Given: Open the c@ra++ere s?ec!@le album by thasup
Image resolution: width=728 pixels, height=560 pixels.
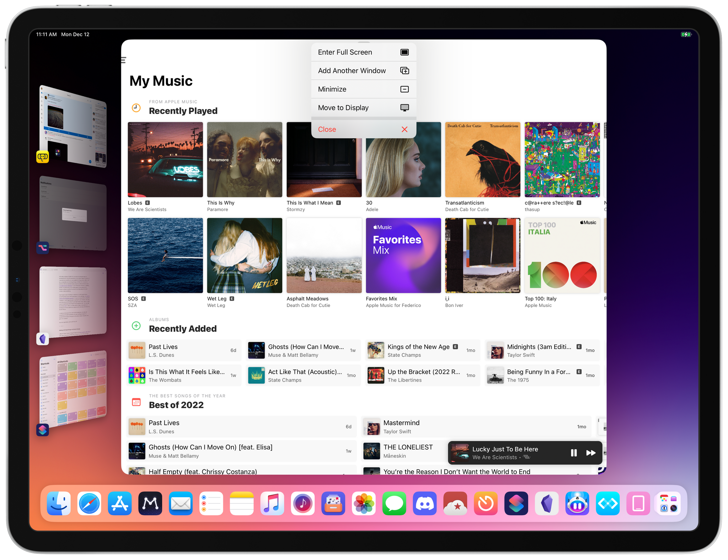Looking at the screenshot, I should click(x=562, y=160).
